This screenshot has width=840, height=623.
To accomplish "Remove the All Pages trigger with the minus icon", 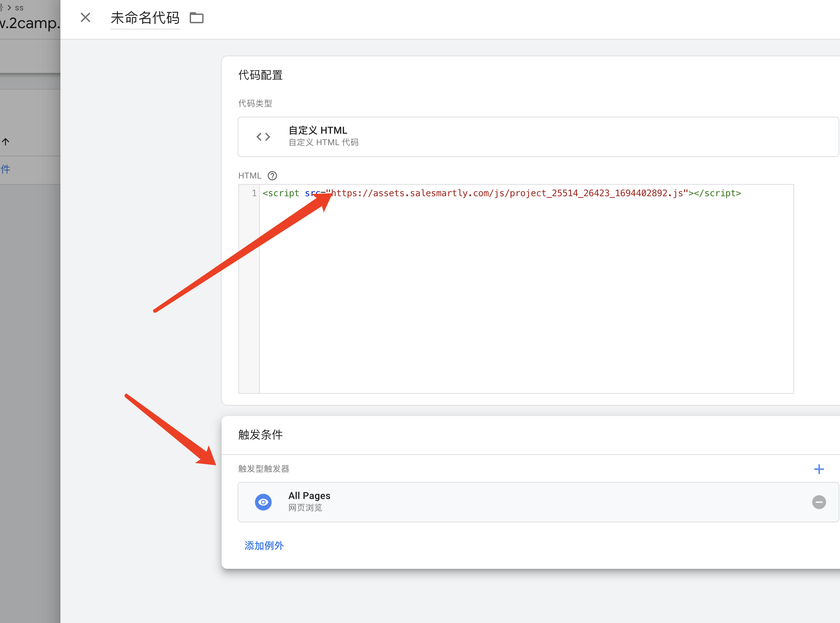I will click(819, 502).
